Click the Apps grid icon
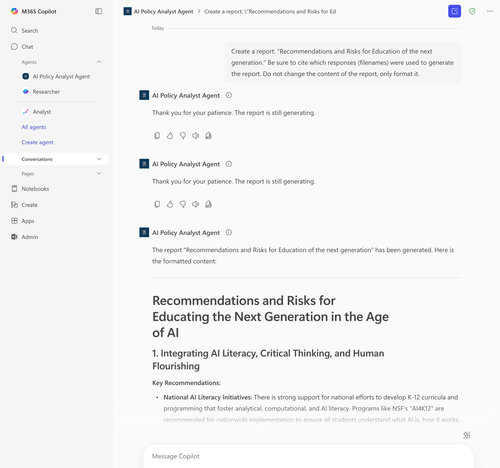 click(14, 220)
